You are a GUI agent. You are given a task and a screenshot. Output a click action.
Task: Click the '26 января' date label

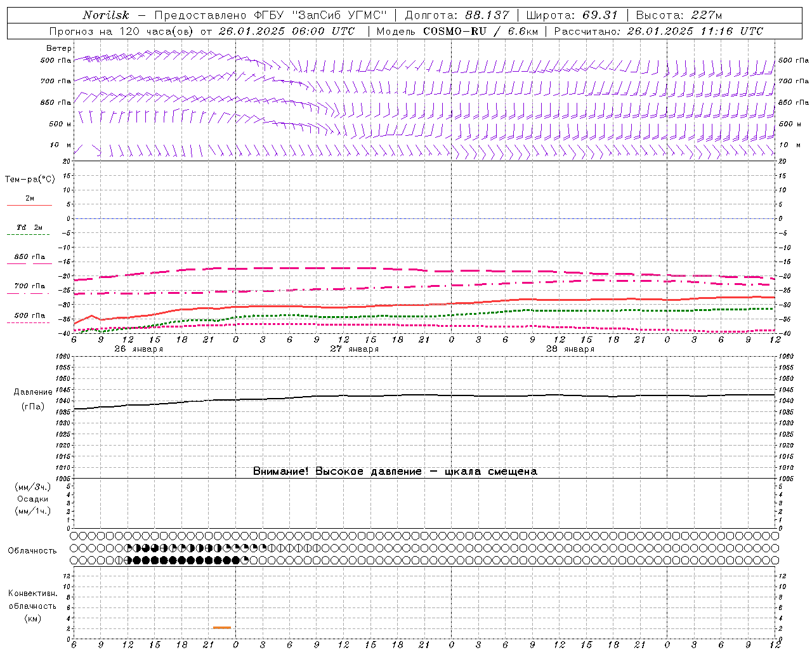tap(138, 349)
